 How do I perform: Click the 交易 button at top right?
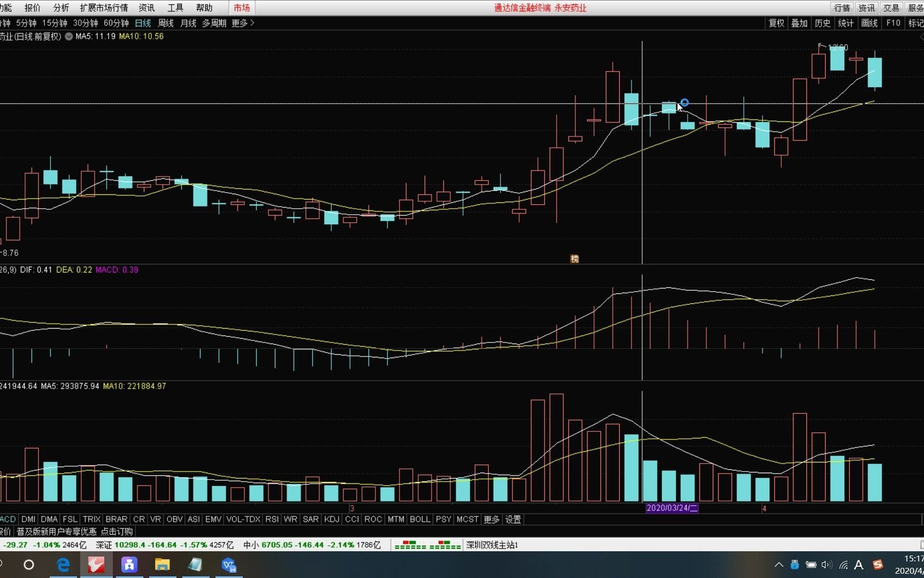pos(891,7)
